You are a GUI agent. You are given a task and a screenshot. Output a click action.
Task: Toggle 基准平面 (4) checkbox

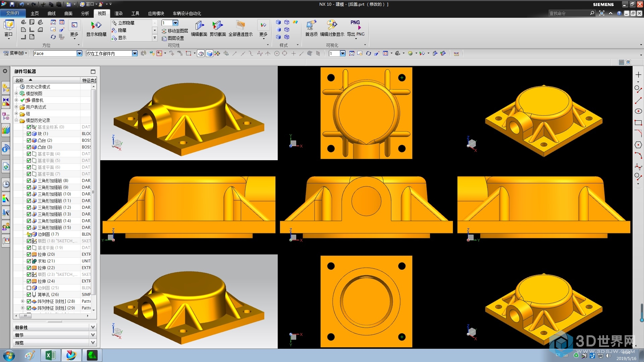click(29, 154)
